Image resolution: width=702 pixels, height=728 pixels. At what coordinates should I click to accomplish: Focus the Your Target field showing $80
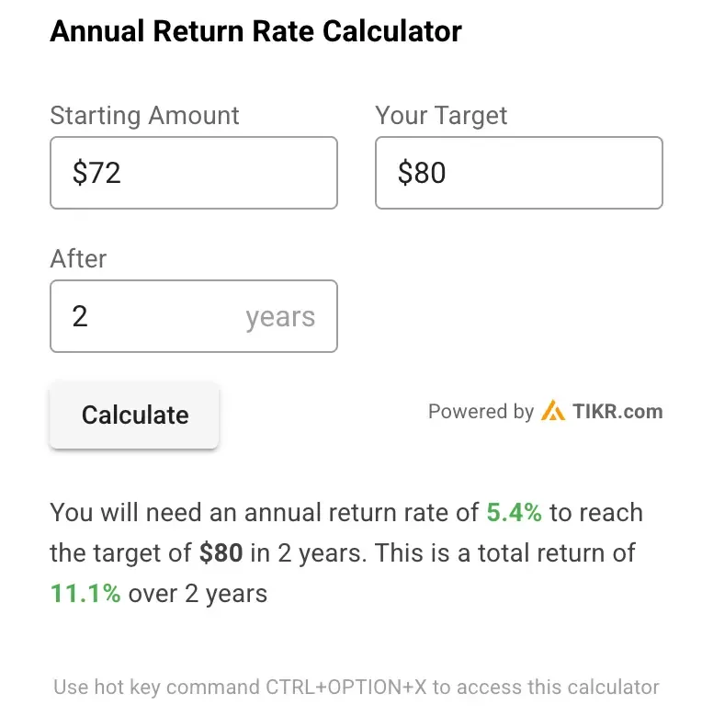coord(519,173)
